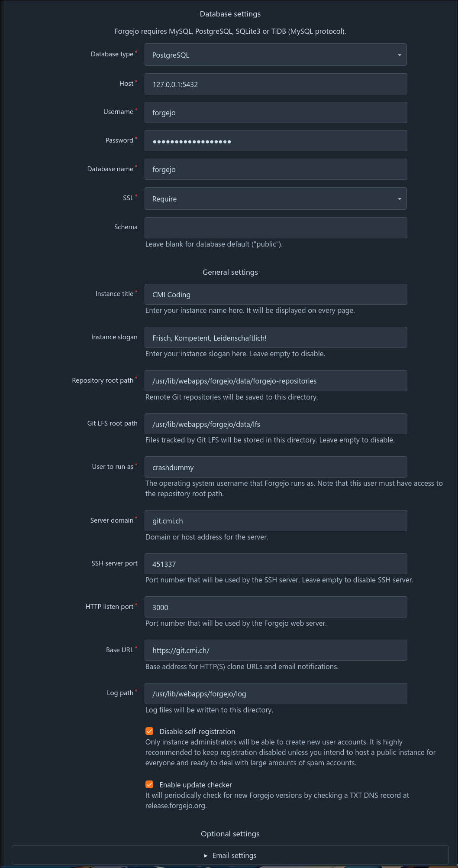Click the Email settings disclosure triangle

coord(206,855)
